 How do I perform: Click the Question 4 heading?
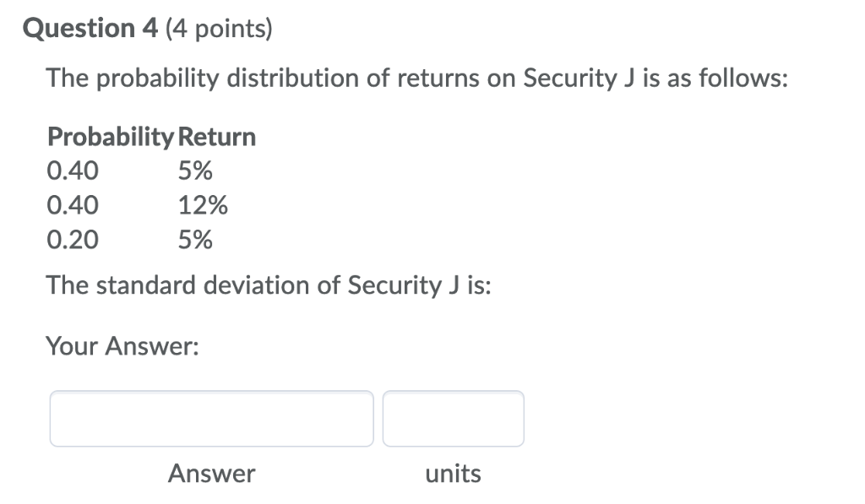coord(90,28)
